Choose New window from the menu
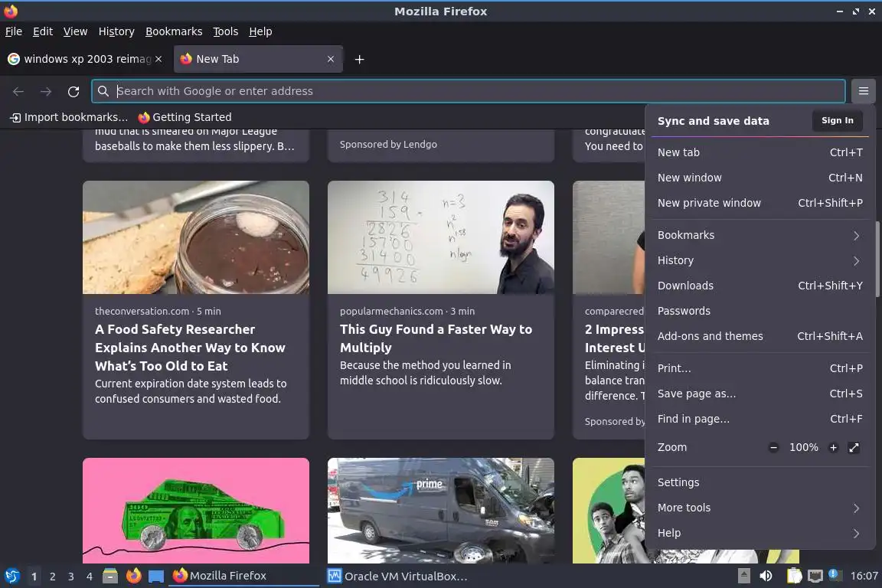This screenshot has width=882, height=588. point(759,178)
